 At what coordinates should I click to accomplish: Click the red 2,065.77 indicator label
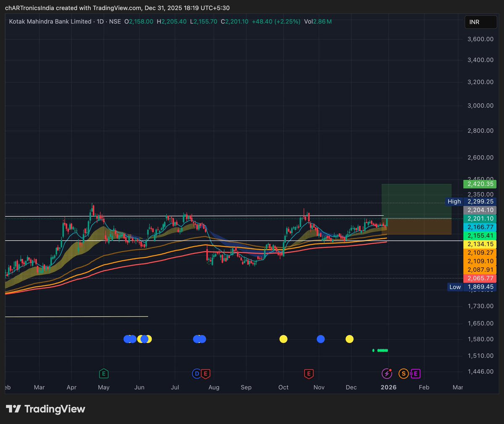(480, 278)
